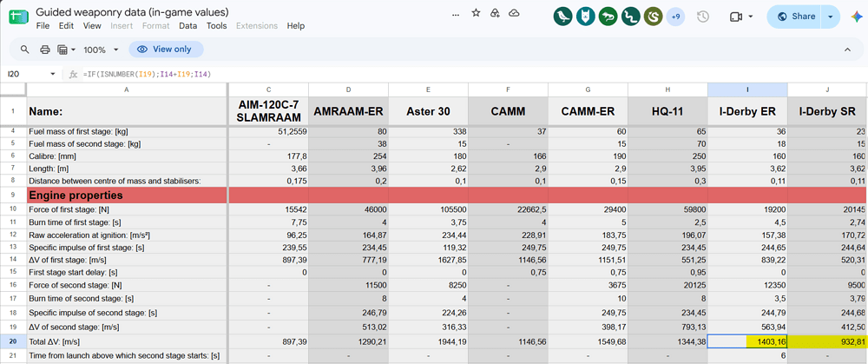Click the video call camera icon
Viewport: 868px width, 364px height.
click(x=736, y=17)
